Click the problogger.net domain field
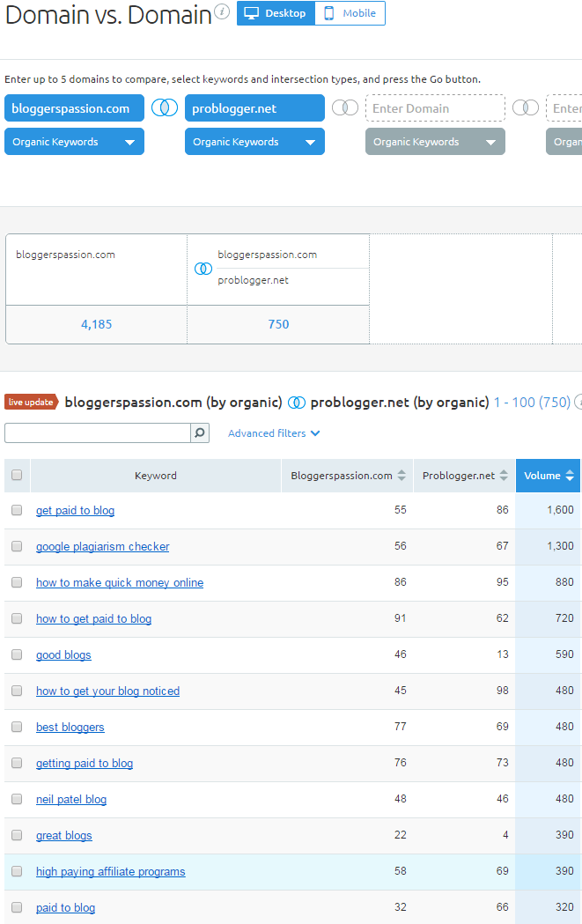This screenshot has height=924, width=582. 254,107
